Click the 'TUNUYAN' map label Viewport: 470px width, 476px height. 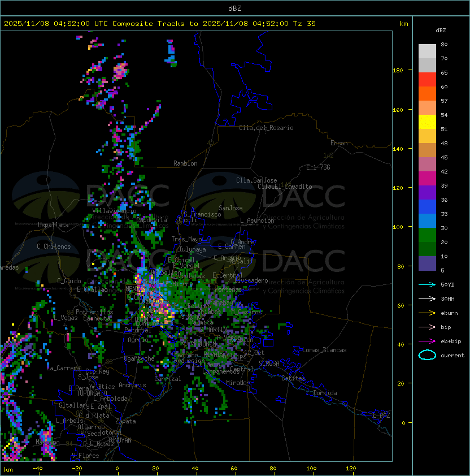tap(120, 440)
